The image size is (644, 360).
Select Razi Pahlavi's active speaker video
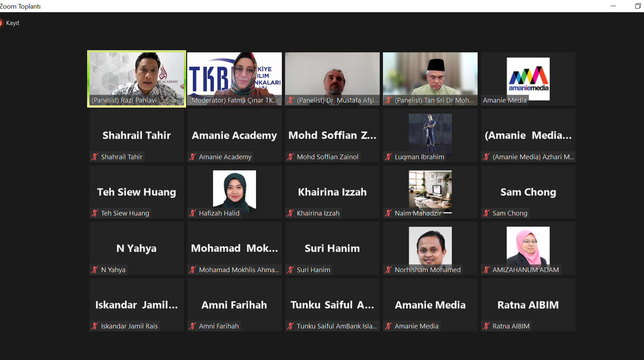pyautogui.click(x=137, y=79)
